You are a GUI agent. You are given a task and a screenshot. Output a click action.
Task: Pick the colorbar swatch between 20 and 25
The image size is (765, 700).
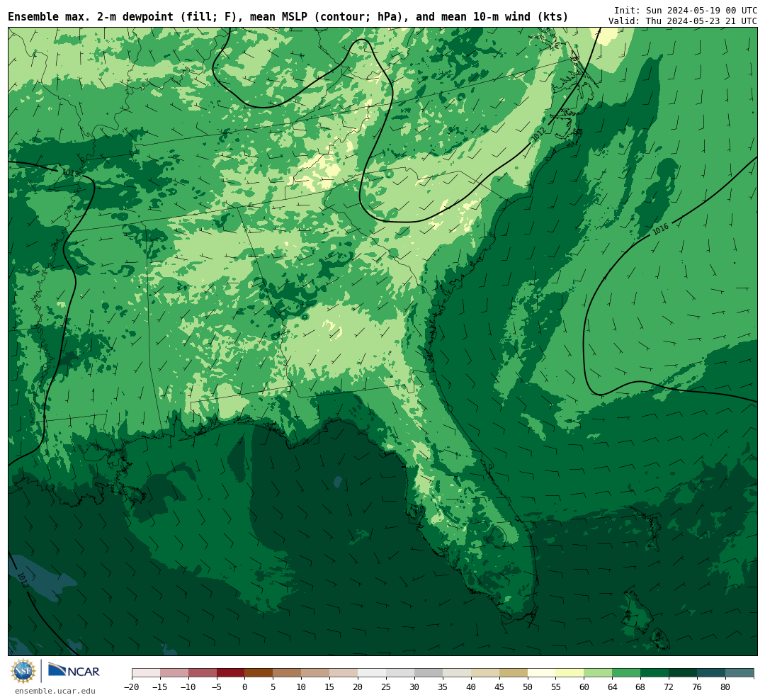click(x=372, y=673)
